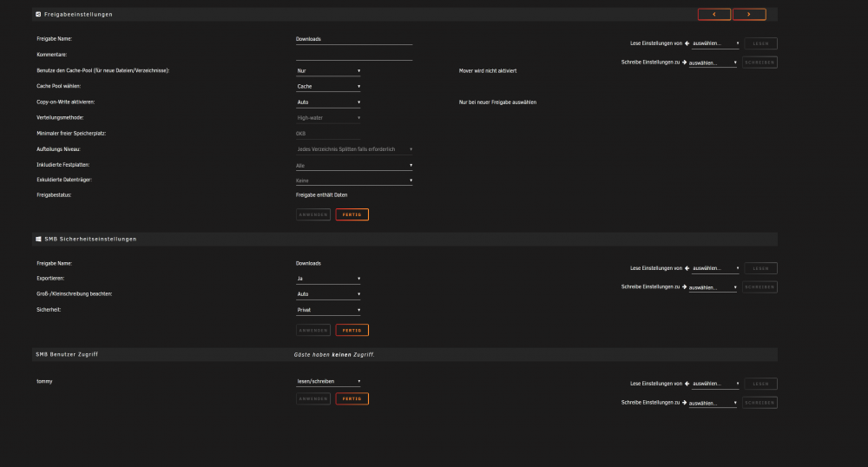Go to next share with right arrow button

click(750, 15)
